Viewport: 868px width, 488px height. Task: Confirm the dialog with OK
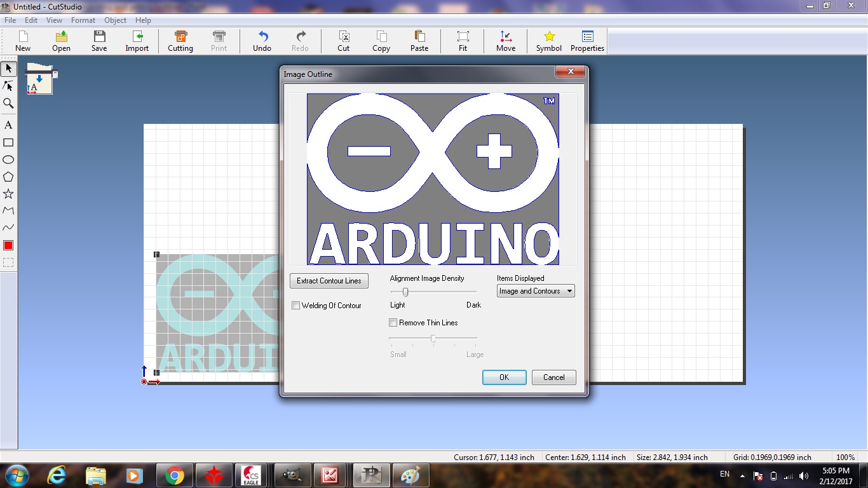pos(504,377)
